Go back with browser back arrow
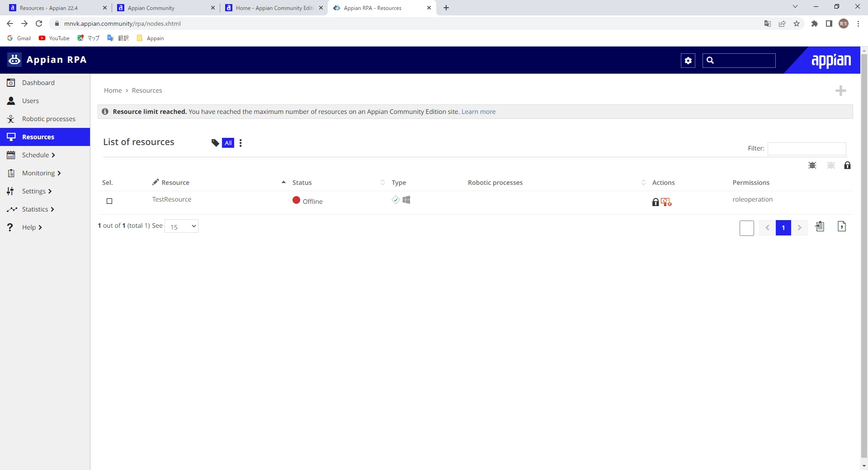Viewport: 868px width, 470px height. click(x=10, y=23)
